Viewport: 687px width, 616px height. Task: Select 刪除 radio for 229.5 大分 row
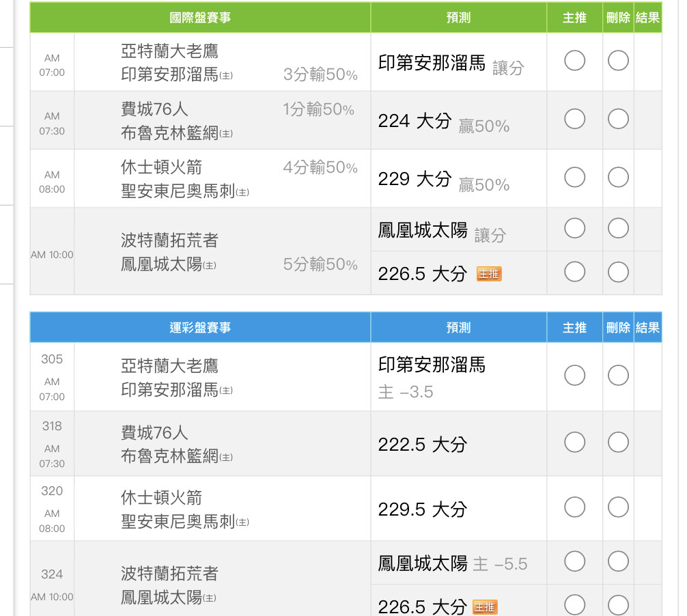618,507
